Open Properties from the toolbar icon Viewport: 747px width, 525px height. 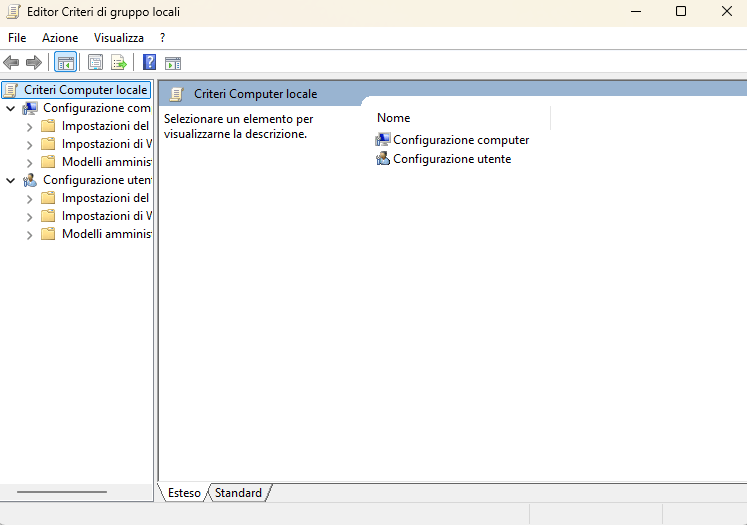96,62
